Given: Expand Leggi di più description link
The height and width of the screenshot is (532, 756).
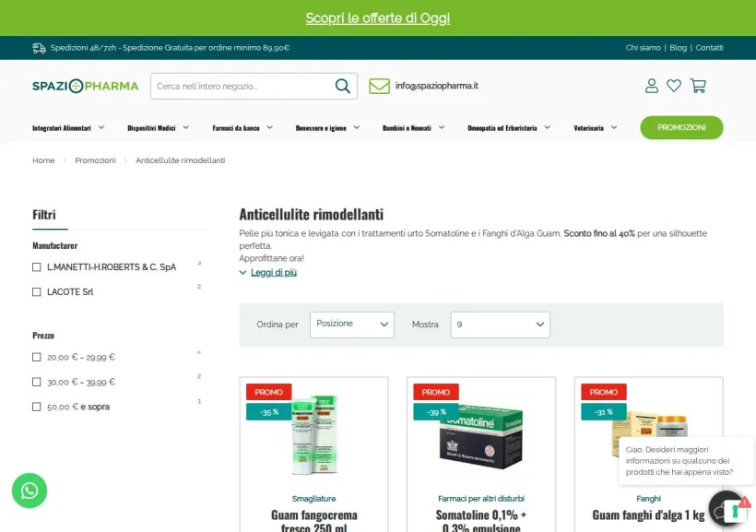Looking at the screenshot, I should click(274, 273).
